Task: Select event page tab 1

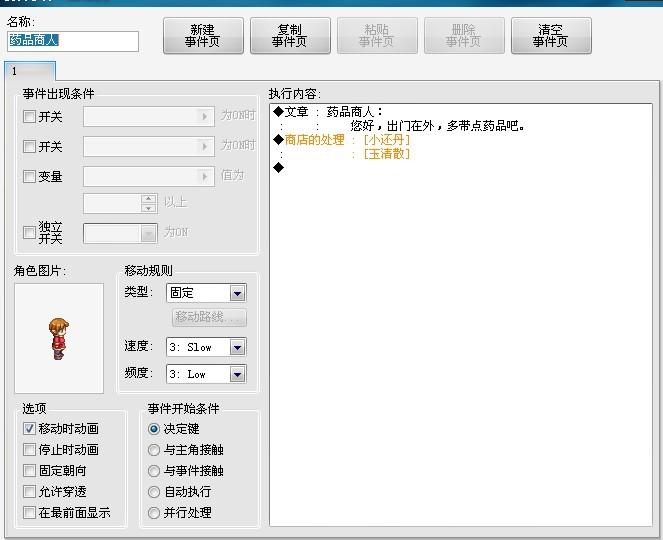Action: 30,71
